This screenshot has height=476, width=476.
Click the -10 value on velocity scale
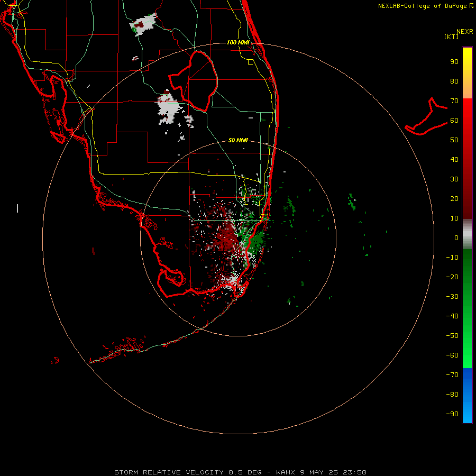click(x=452, y=258)
